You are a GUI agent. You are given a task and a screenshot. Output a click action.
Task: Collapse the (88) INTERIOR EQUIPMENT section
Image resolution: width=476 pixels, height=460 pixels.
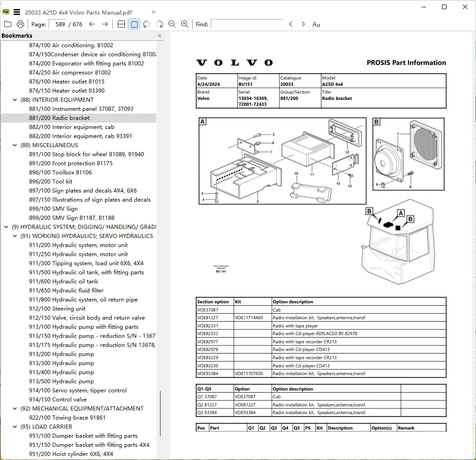[x=15, y=100]
